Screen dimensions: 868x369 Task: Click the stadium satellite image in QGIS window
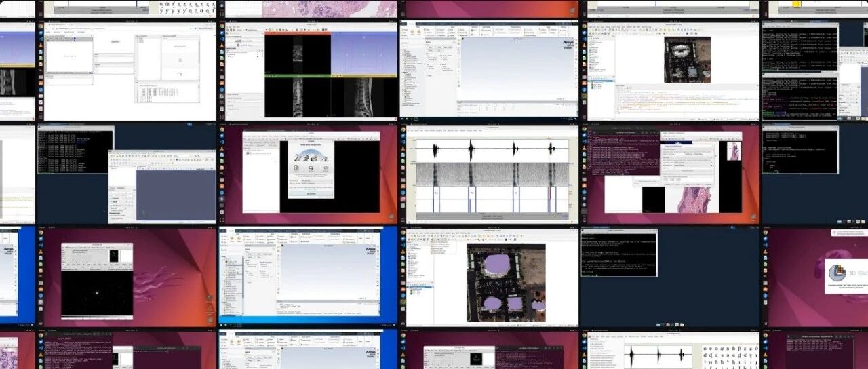(687, 60)
